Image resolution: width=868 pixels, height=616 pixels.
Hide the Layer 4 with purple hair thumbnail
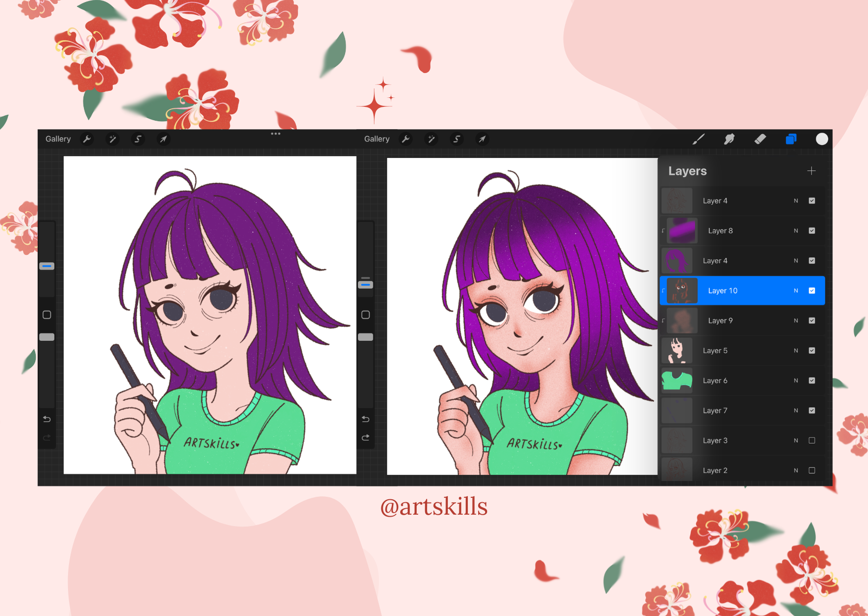[812, 261]
